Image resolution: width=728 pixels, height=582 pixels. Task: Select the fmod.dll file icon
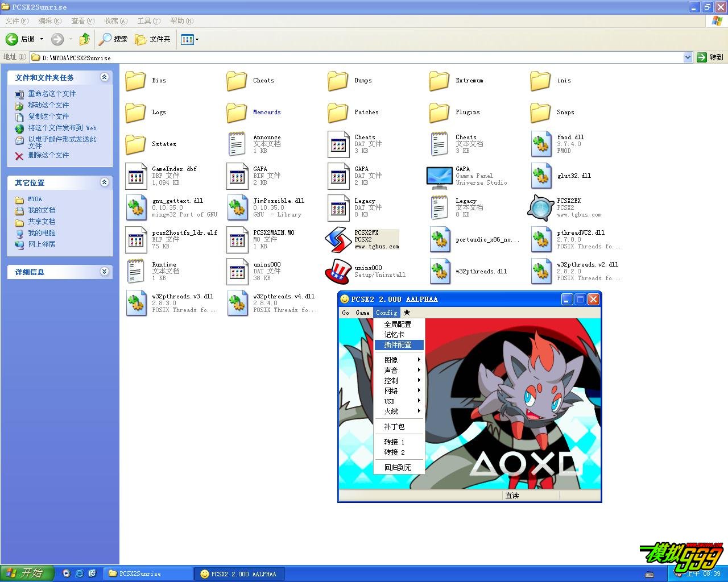pyautogui.click(x=541, y=144)
